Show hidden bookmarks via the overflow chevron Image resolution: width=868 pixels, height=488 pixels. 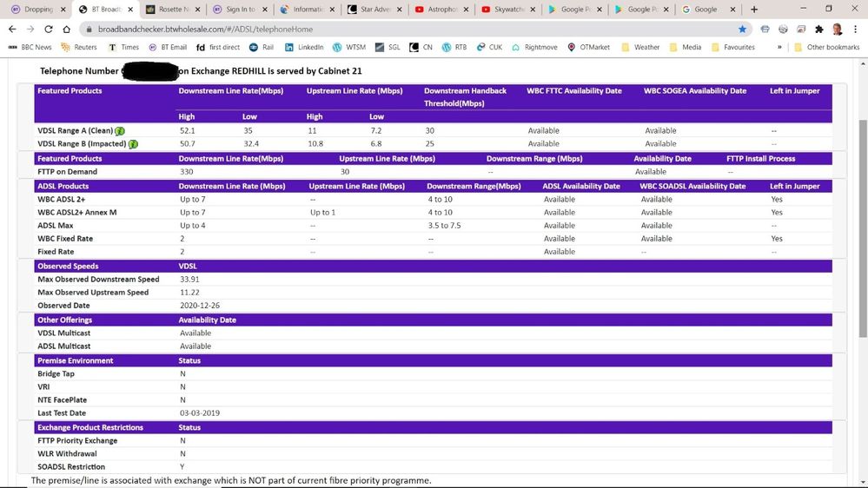click(x=779, y=47)
